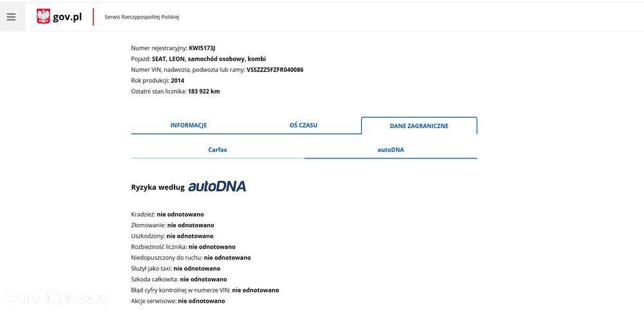
Task: Click the Kradzież risk entry
Action: (x=167, y=214)
